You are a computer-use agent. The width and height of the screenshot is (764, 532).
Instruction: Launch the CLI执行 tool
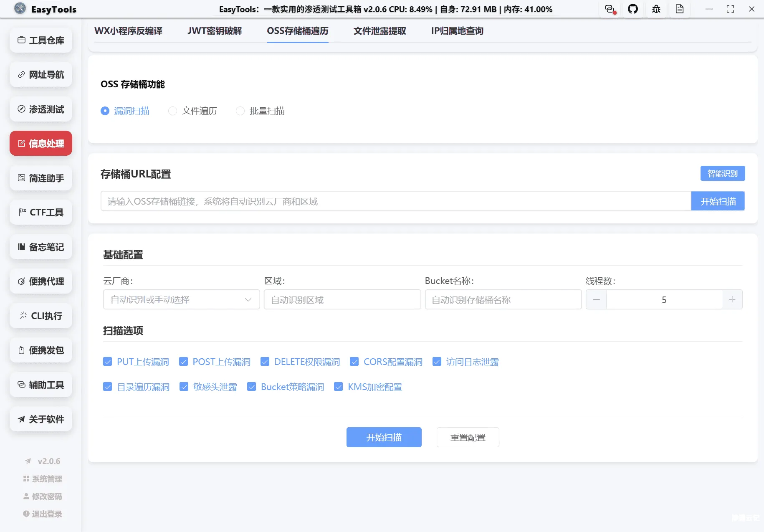40,316
